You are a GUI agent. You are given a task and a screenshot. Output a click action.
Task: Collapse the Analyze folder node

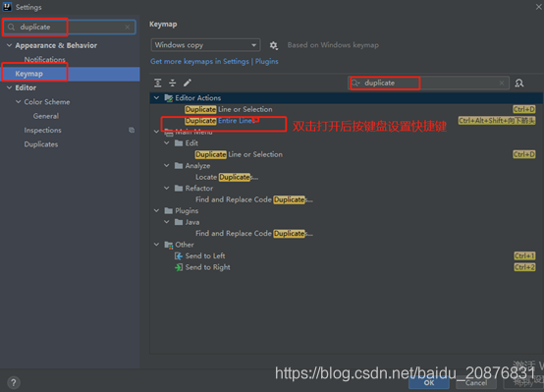[167, 166]
